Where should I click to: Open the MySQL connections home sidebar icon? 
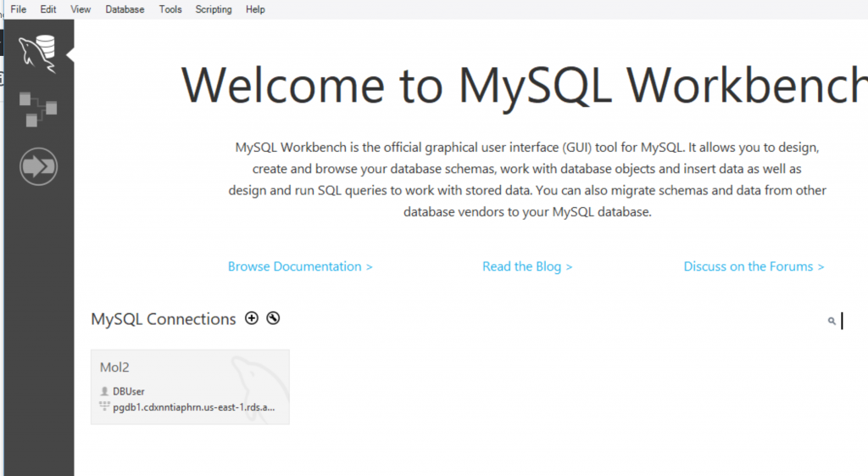tap(37, 53)
